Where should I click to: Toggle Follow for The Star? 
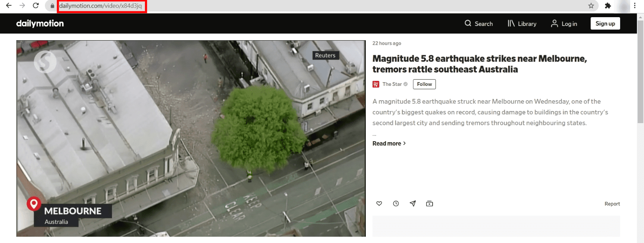point(424,84)
